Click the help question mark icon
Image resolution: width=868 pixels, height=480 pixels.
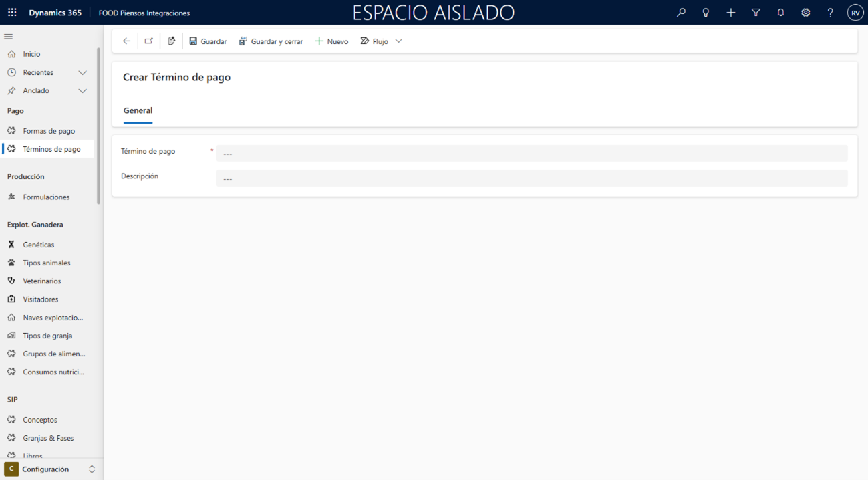[830, 13]
